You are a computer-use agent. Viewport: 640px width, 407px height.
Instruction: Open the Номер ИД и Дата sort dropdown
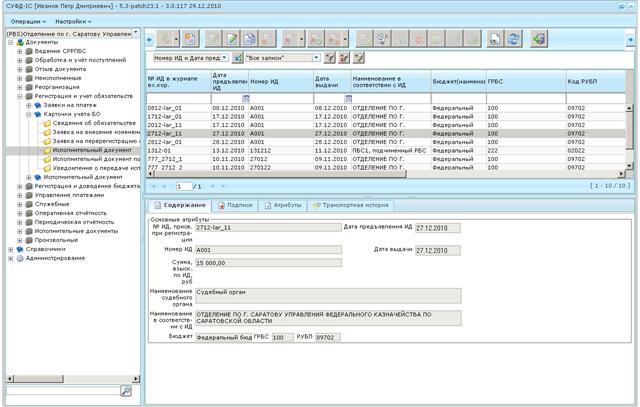click(x=224, y=58)
